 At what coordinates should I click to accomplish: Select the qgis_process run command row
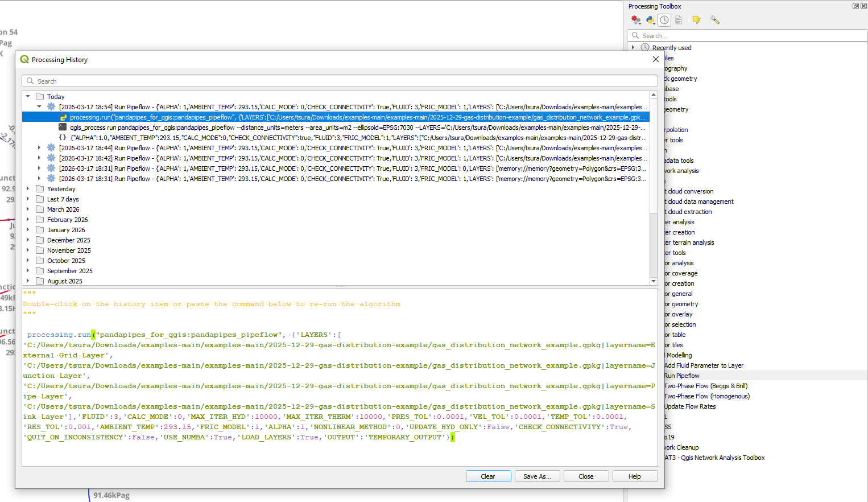pos(358,127)
